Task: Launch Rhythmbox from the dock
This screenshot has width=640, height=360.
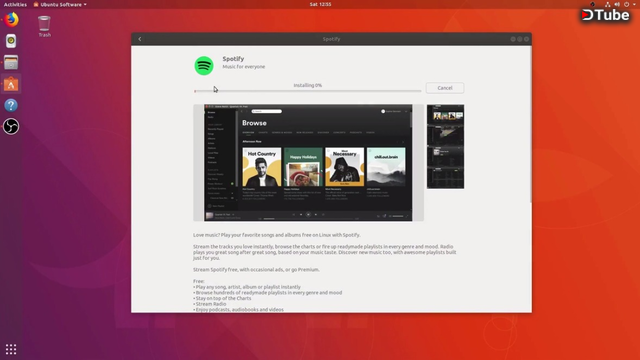Action: pos(11,41)
